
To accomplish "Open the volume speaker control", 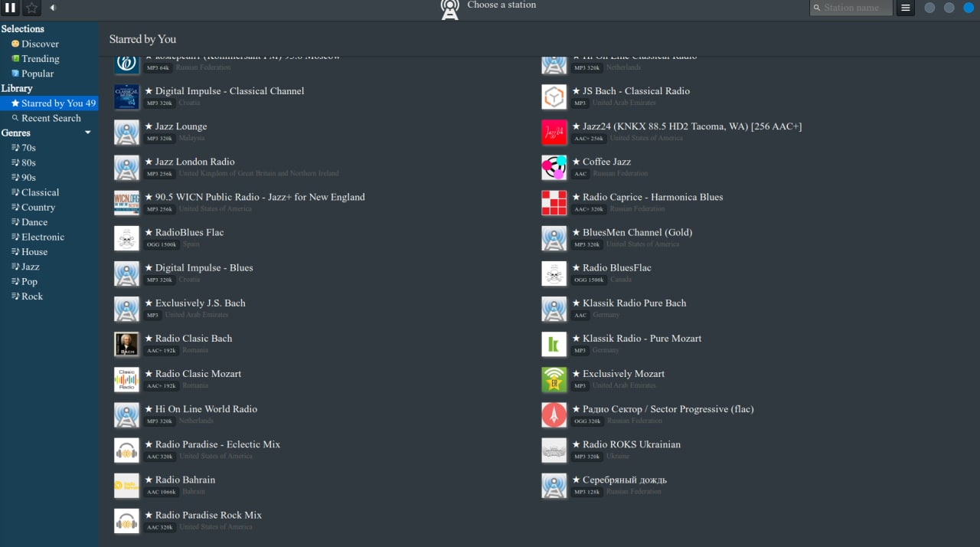I will 53,8.
